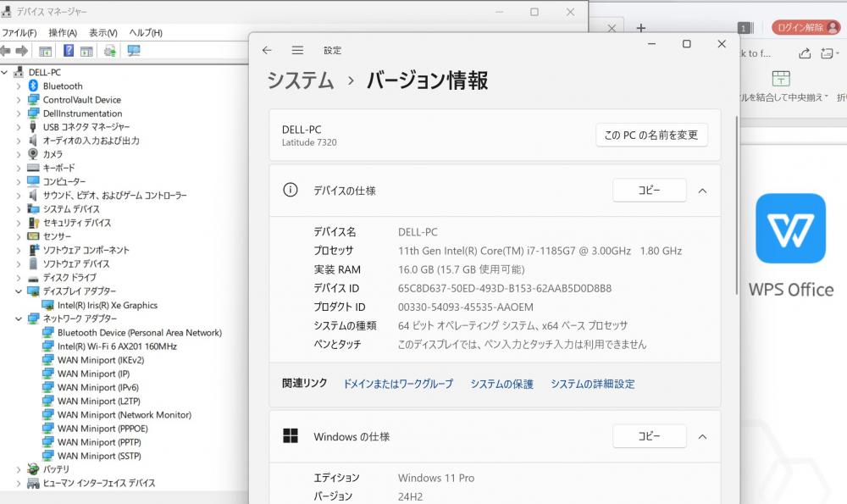This screenshot has width=847, height=504.
Task: Click the Windows 11 Pro edition text
Action: 436,478
